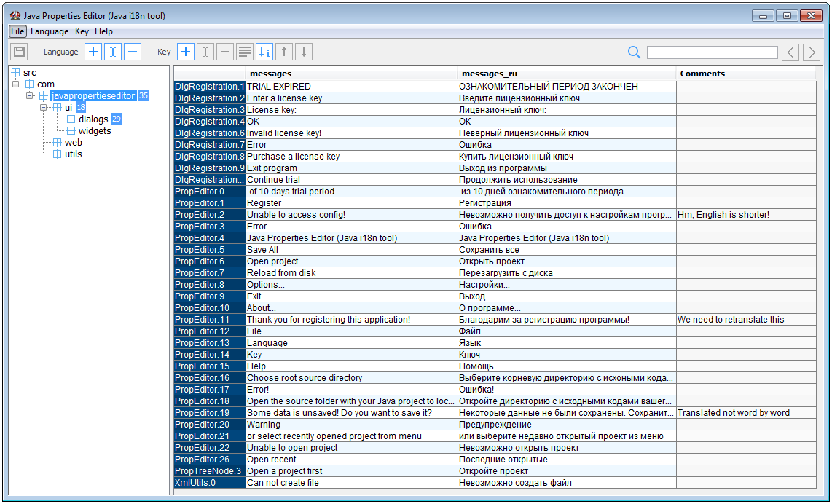Viewport: 832px width, 504px height.
Task: Open the Key menu
Action: [82, 31]
